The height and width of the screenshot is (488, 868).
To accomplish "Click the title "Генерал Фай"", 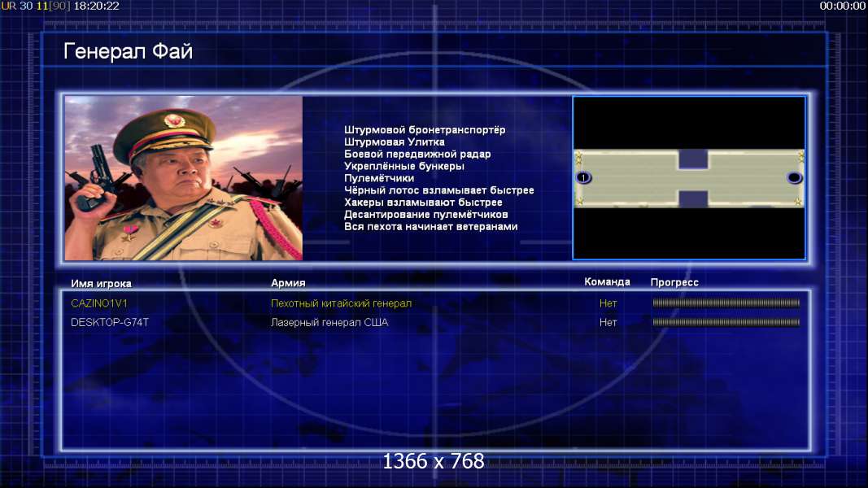I will tap(128, 51).
